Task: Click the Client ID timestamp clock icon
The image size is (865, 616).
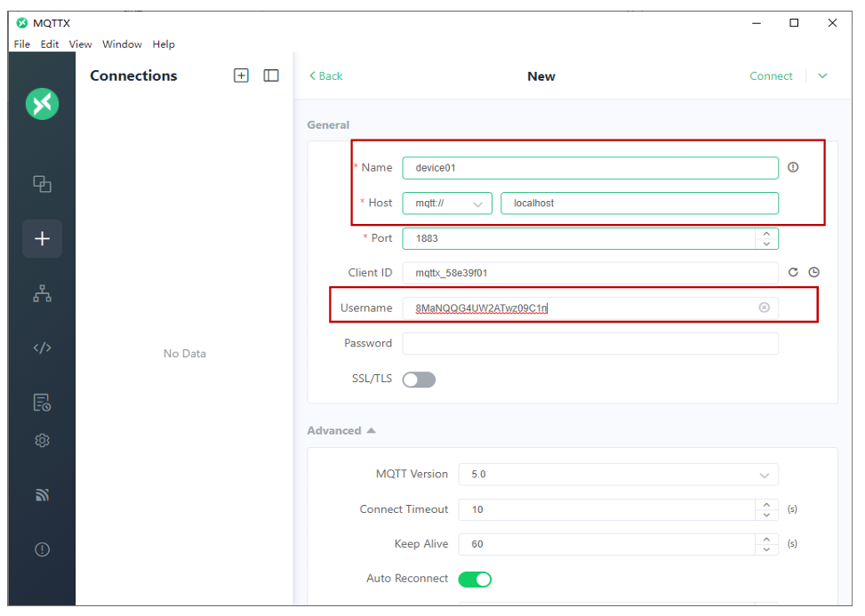Action: tap(813, 272)
